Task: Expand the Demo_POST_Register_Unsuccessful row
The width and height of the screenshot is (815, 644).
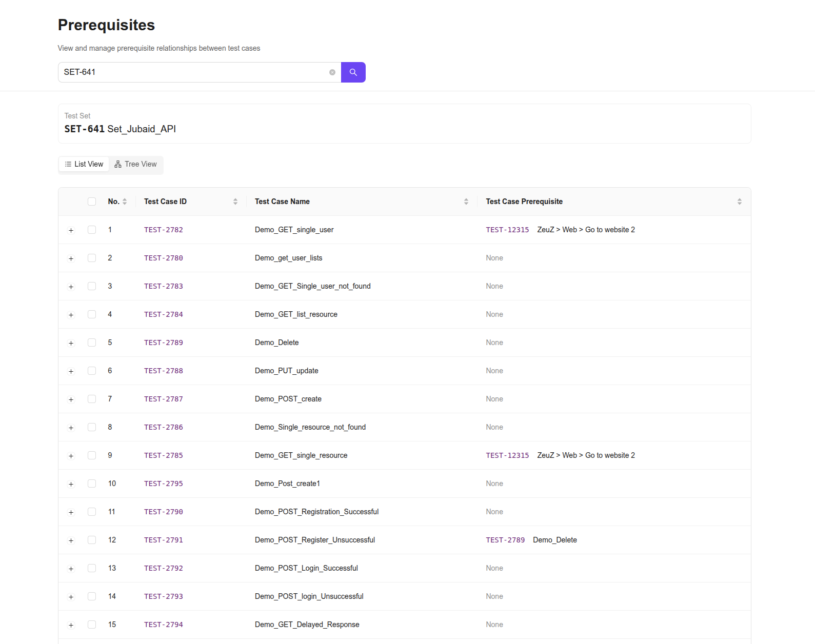Action: click(71, 540)
